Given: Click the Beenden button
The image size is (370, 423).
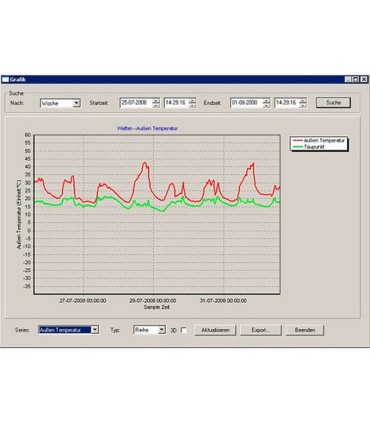Looking at the screenshot, I should click(x=305, y=330).
